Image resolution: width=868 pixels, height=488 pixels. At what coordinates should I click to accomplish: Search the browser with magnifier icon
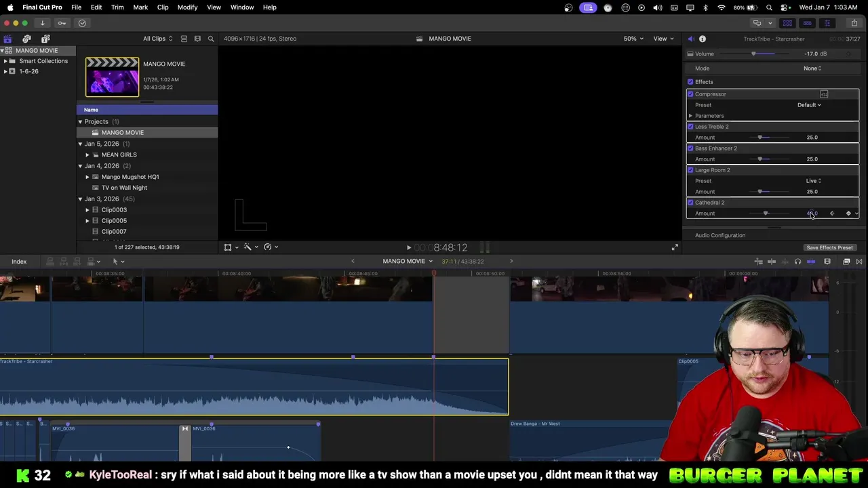pos(211,39)
